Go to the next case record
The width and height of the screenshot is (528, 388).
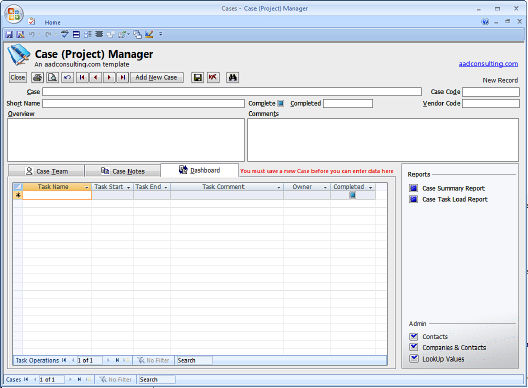(109, 77)
